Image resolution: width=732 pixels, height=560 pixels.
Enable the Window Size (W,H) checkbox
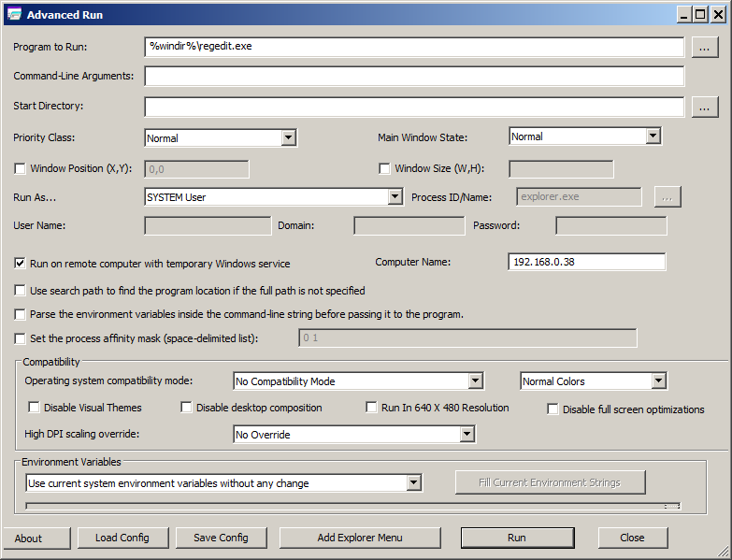(384, 168)
